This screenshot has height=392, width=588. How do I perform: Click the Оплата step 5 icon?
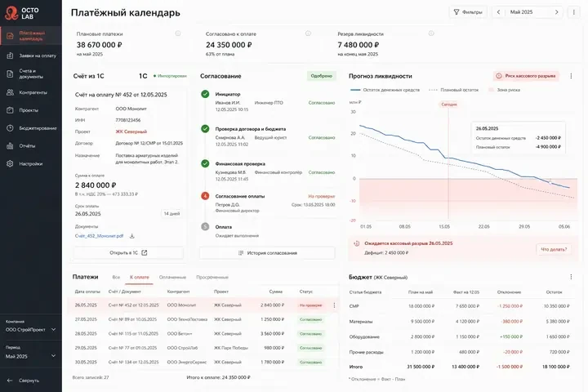(x=205, y=226)
